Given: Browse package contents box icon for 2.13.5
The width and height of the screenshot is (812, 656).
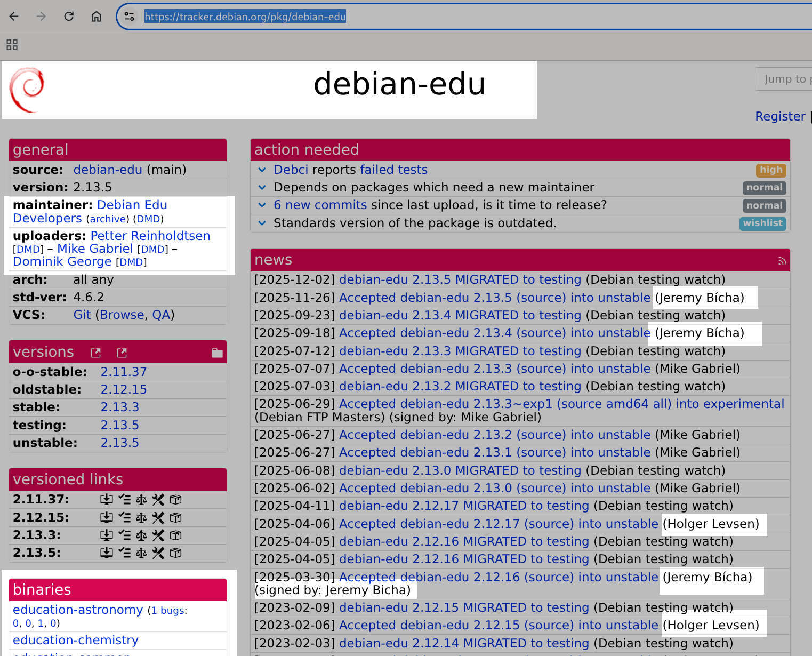Looking at the screenshot, I should 175,553.
